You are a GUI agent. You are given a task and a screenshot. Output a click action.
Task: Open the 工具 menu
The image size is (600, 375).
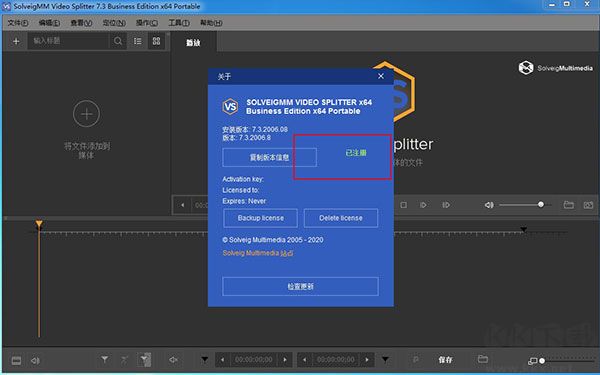[179, 23]
